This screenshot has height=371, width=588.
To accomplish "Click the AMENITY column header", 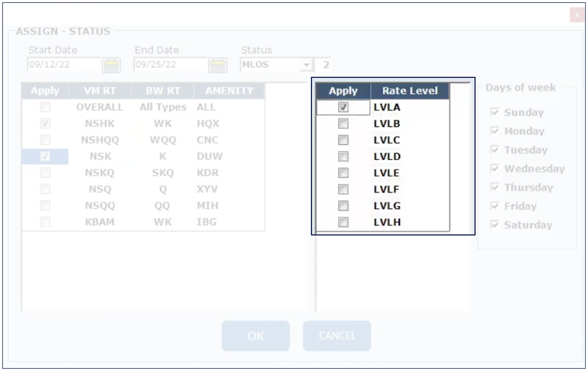I will 229,91.
